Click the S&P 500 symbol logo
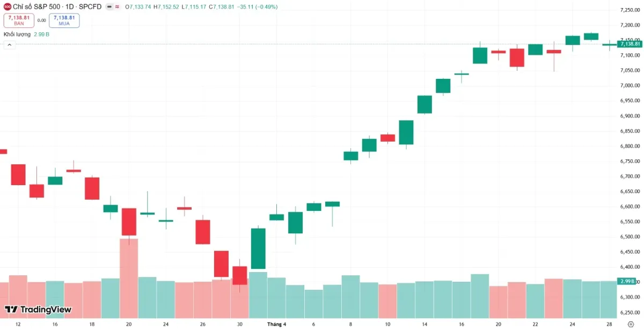The height and width of the screenshot is (330, 644). (8, 7)
